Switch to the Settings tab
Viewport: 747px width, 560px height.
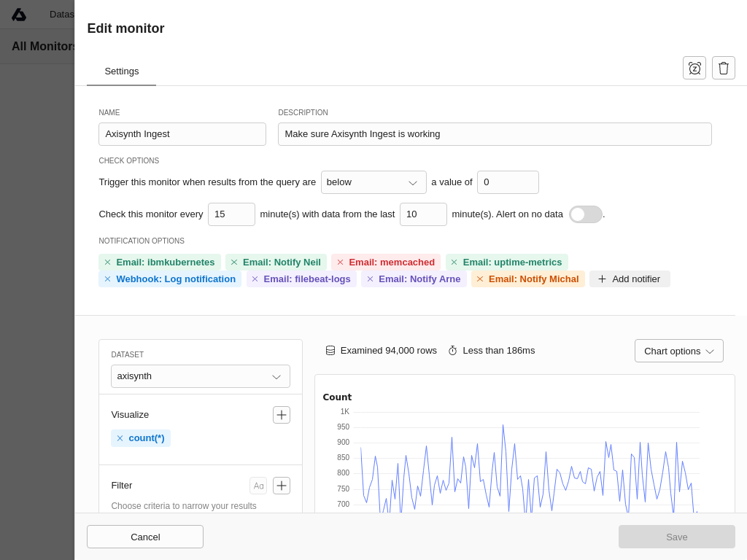click(121, 71)
